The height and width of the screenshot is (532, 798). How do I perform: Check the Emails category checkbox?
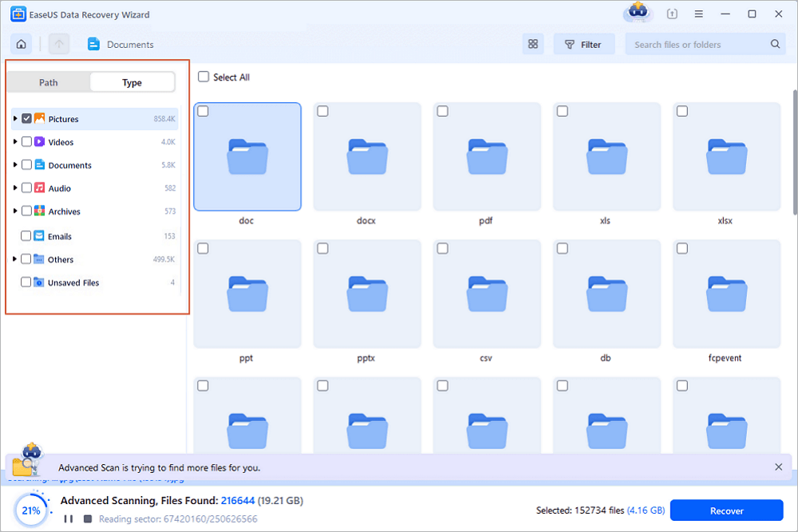pos(26,236)
